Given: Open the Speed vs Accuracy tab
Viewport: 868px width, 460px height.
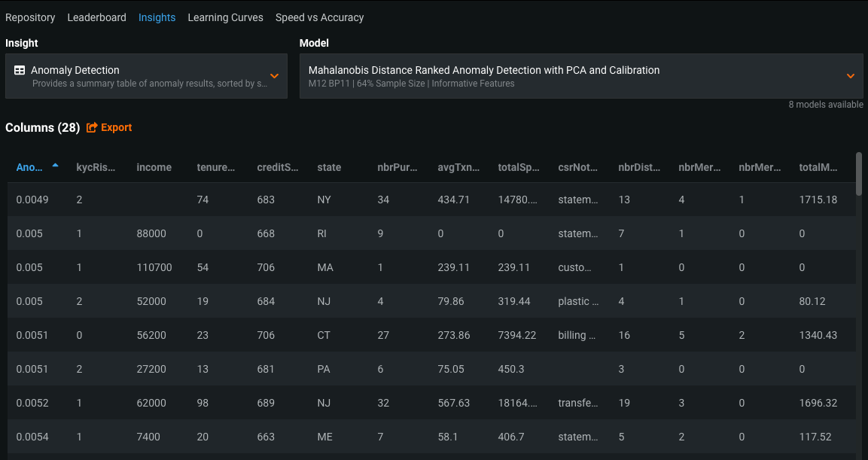Looking at the screenshot, I should coord(319,17).
